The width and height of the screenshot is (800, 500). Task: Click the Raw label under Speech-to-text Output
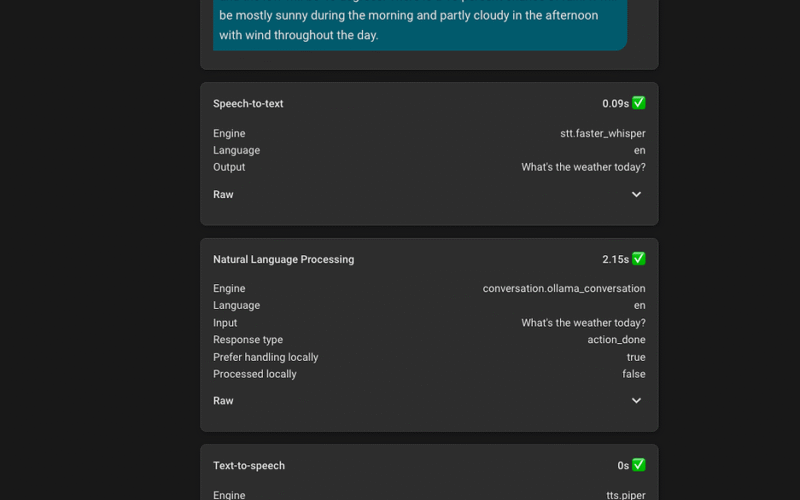click(223, 195)
